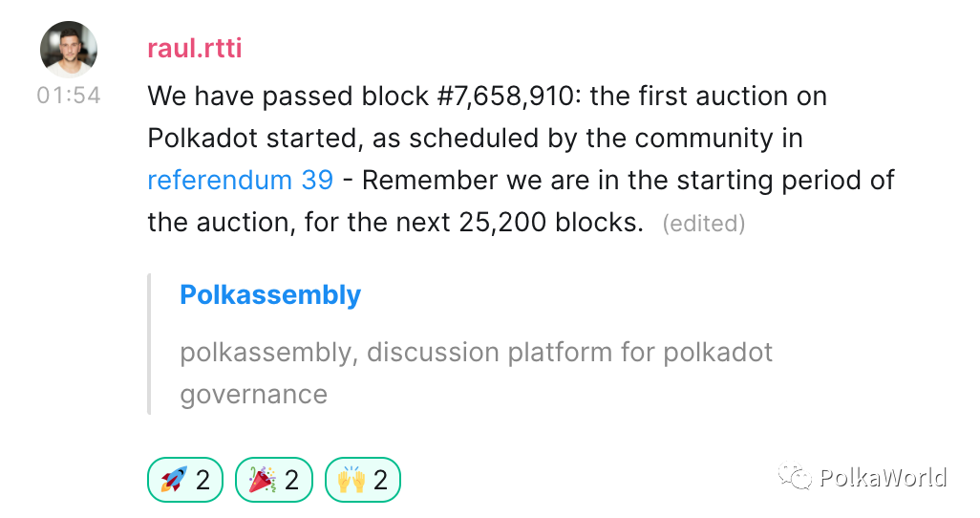
Task: Click the WeChat logo in the watermark
Action: tap(795, 476)
